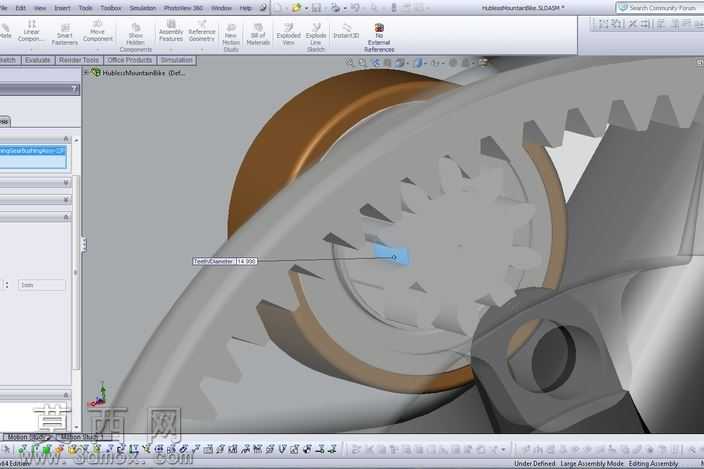Screen dimensions: 704x469
Task: Create a New Motion Study
Action: point(231,38)
